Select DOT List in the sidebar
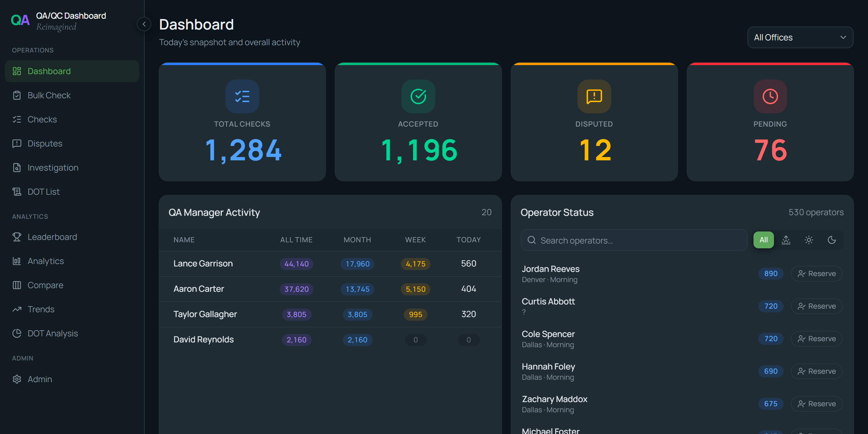 pos(72,192)
